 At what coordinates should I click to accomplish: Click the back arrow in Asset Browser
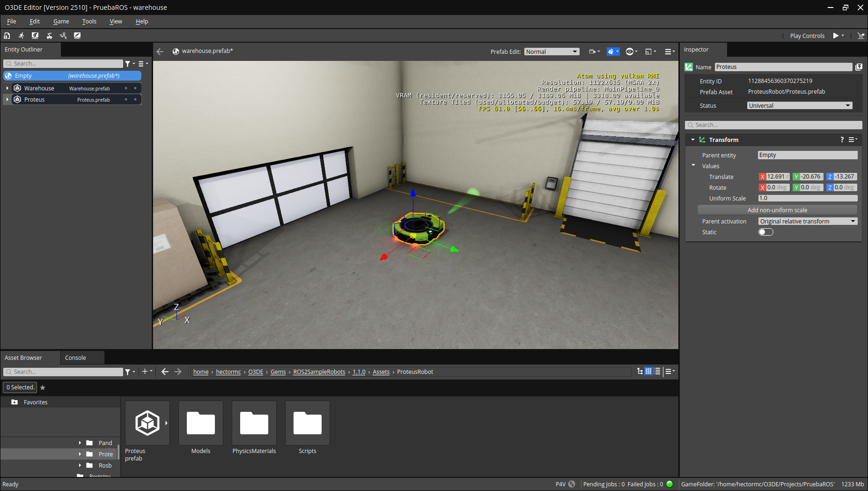(x=165, y=372)
